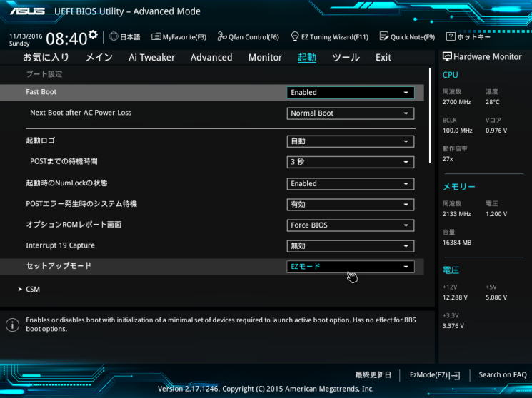
Task: Switch to the Advanced tab
Action: (211, 57)
